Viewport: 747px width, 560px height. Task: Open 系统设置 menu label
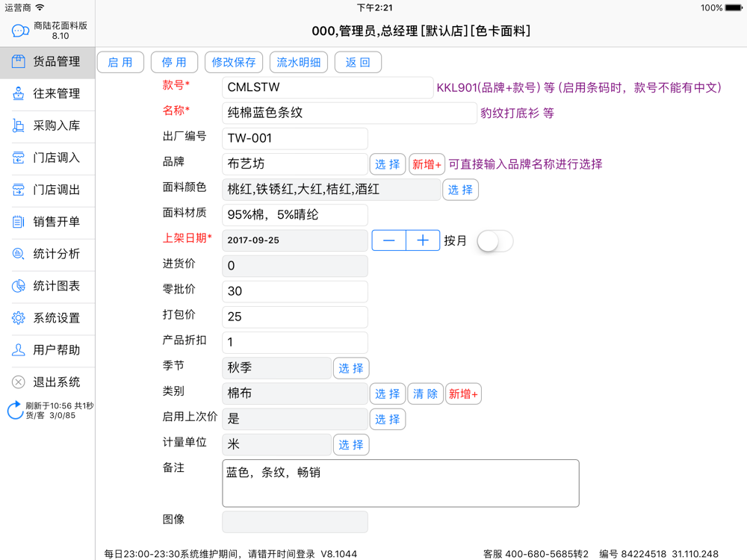coord(56,318)
